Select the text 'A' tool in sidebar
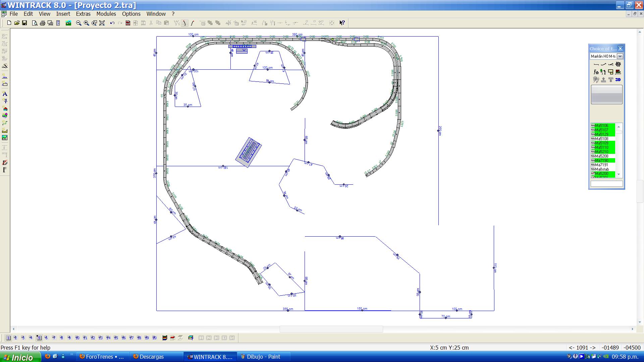This screenshot has height=362, width=644. pos(5,94)
